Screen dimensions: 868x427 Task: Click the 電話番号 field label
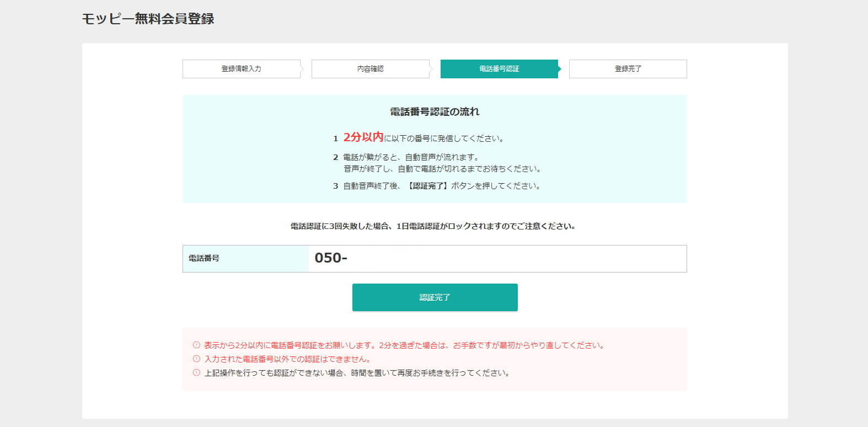204,258
